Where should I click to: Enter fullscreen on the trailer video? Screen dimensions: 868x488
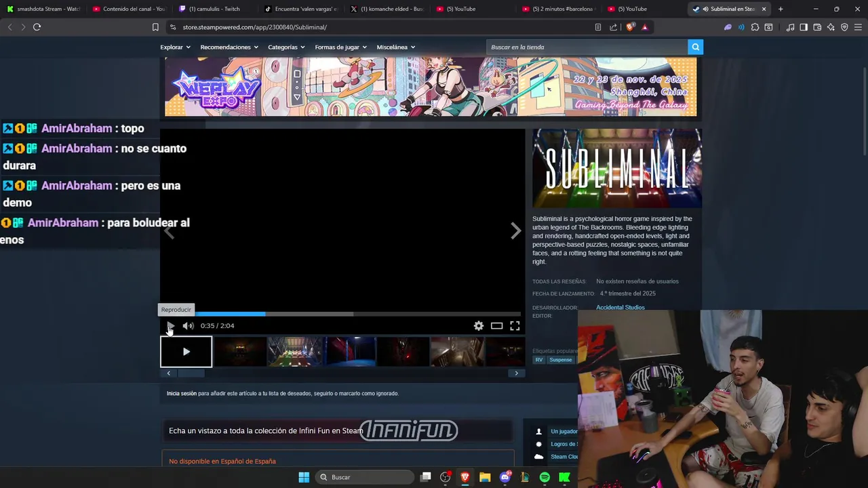click(x=515, y=326)
